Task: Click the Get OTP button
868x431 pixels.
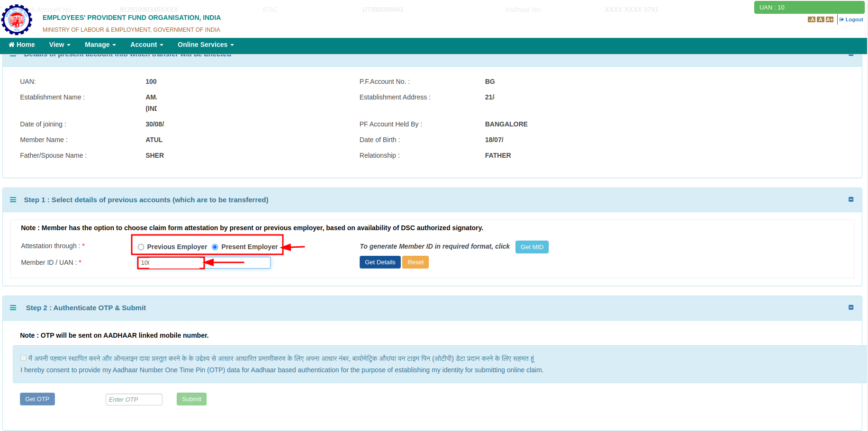Action: (x=37, y=399)
